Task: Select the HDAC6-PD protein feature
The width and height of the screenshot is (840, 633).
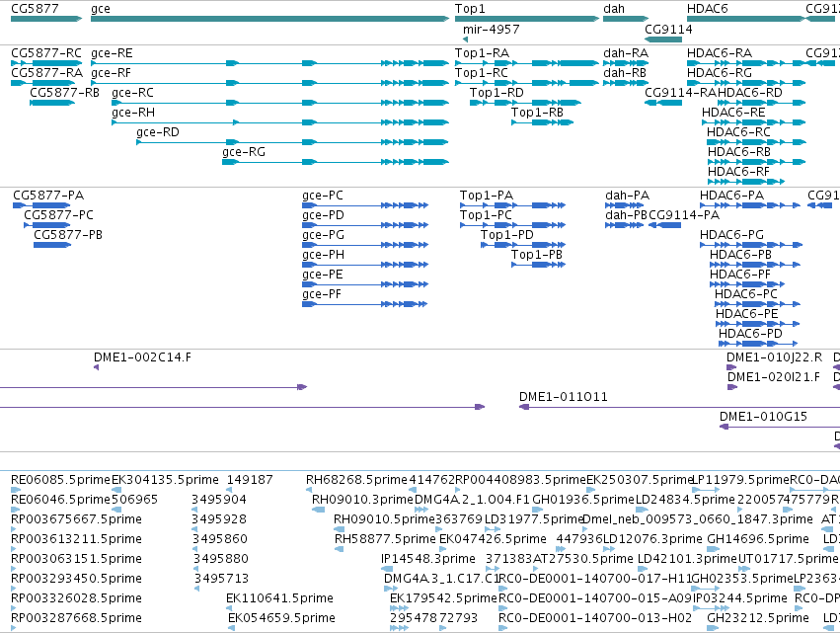Action: pos(758,344)
